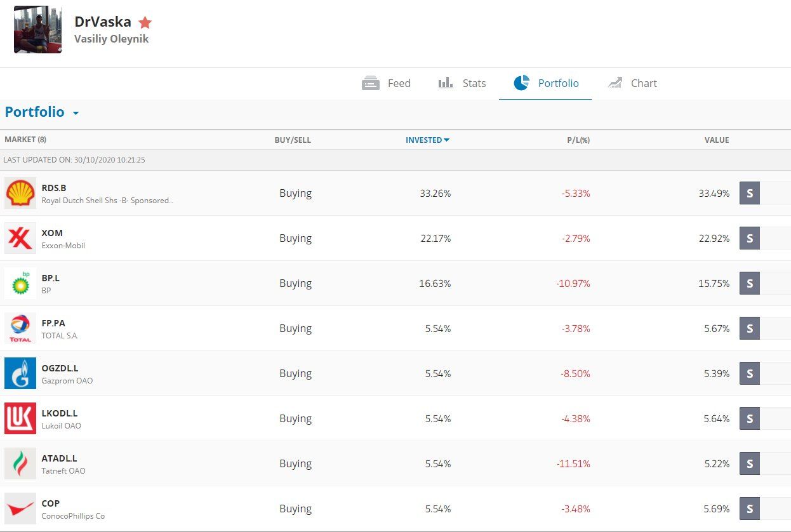Click the BP logo icon
This screenshot has width=791, height=532.
[x=20, y=283]
